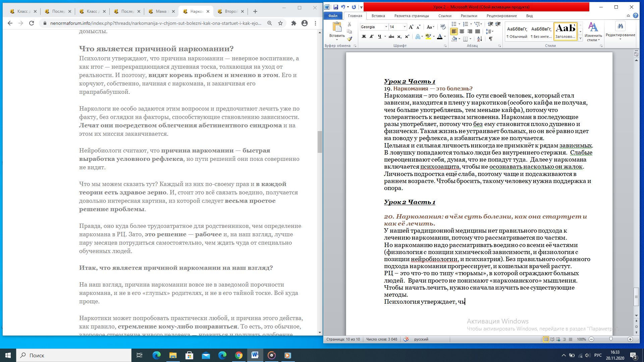Click the Windows taskbar Поиск search field

pyautogui.click(x=74, y=355)
